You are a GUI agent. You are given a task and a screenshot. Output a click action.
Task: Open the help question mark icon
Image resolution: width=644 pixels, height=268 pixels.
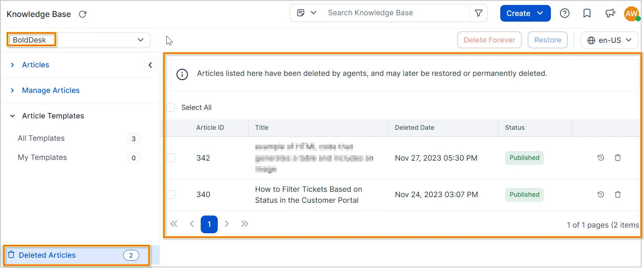point(565,13)
